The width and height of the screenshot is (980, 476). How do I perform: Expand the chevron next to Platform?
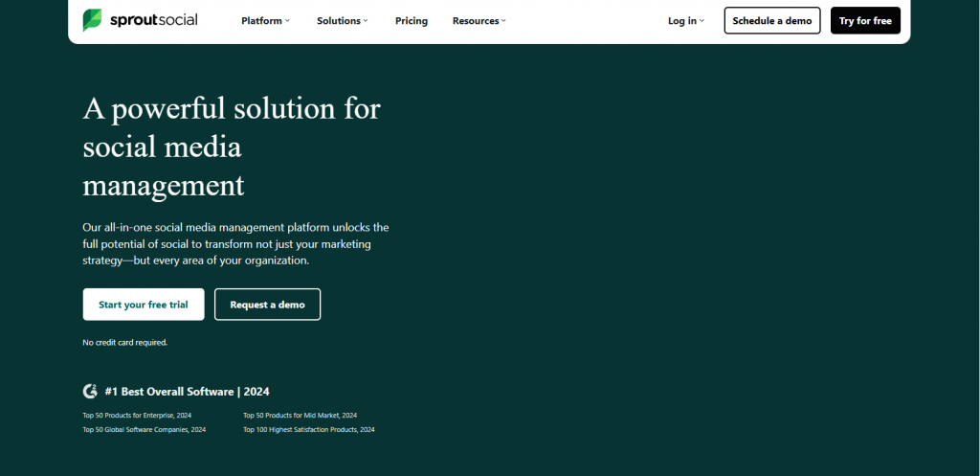click(x=287, y=21)
